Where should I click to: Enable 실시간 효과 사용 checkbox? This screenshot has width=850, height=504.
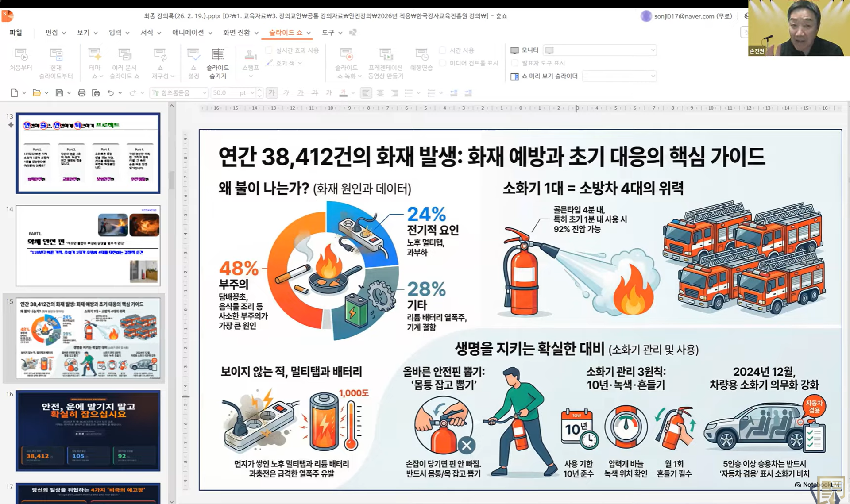[x=269, y=50]
